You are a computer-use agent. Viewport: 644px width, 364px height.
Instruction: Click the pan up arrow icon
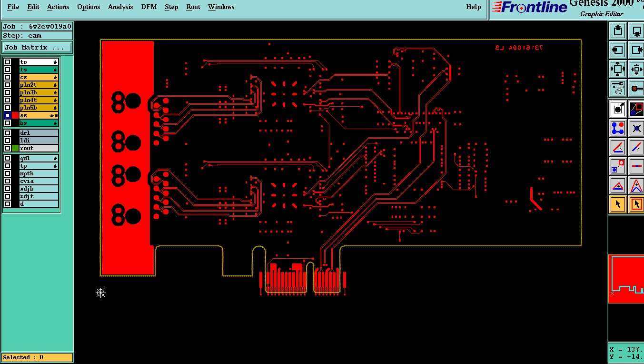click(x=618, y=31)
